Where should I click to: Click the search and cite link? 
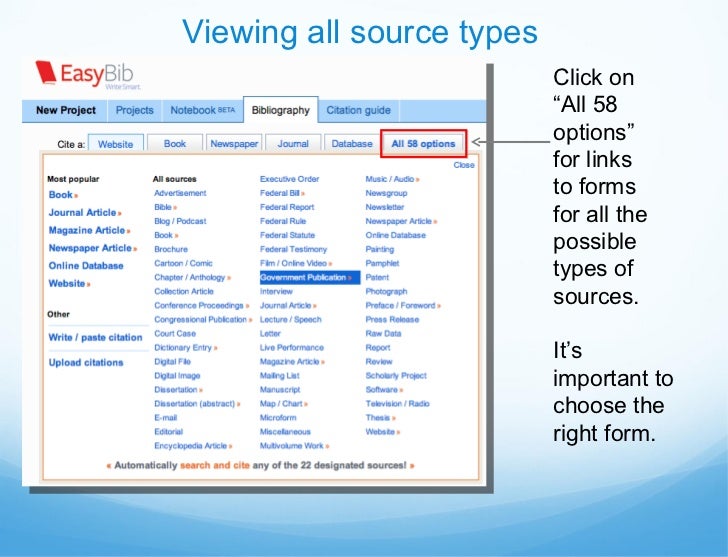(214, 465)
